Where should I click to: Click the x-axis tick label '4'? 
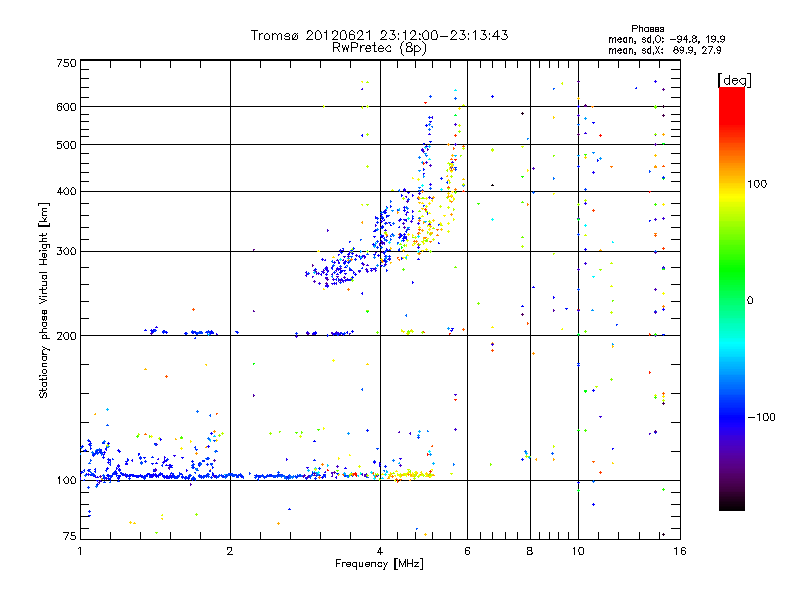[380, 551]
